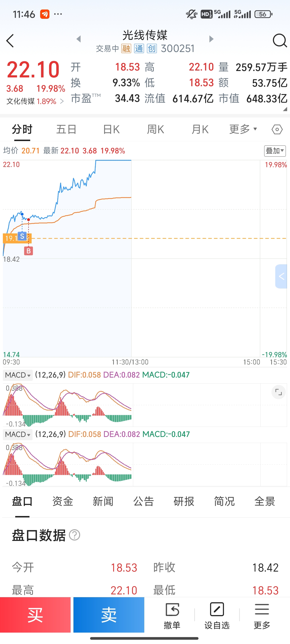Go back using the top-left arrow

(10, 41)
